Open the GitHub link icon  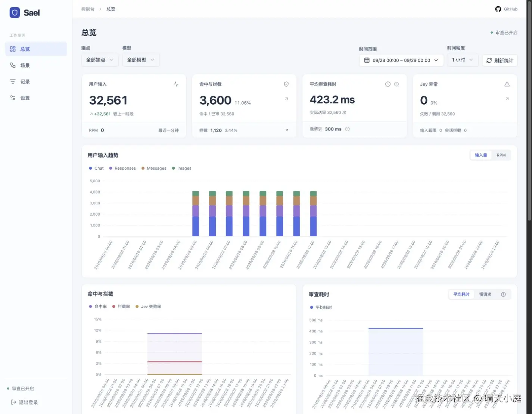(498, 9)
